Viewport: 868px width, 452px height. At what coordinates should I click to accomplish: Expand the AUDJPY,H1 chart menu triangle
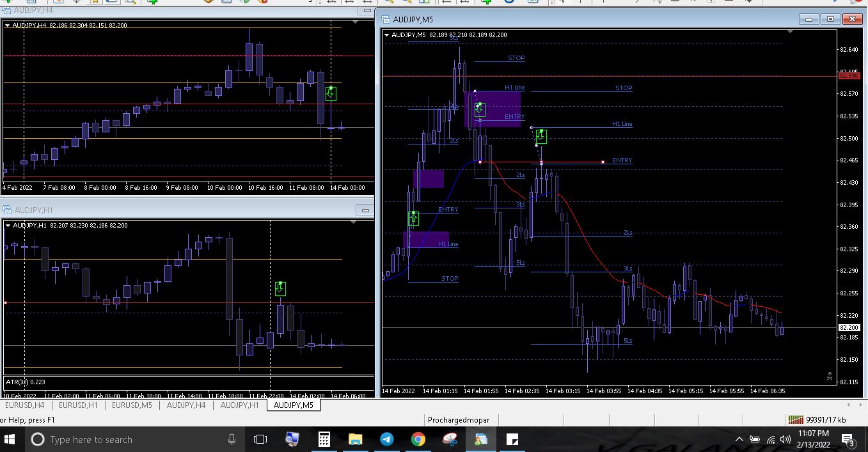(8, 225)
